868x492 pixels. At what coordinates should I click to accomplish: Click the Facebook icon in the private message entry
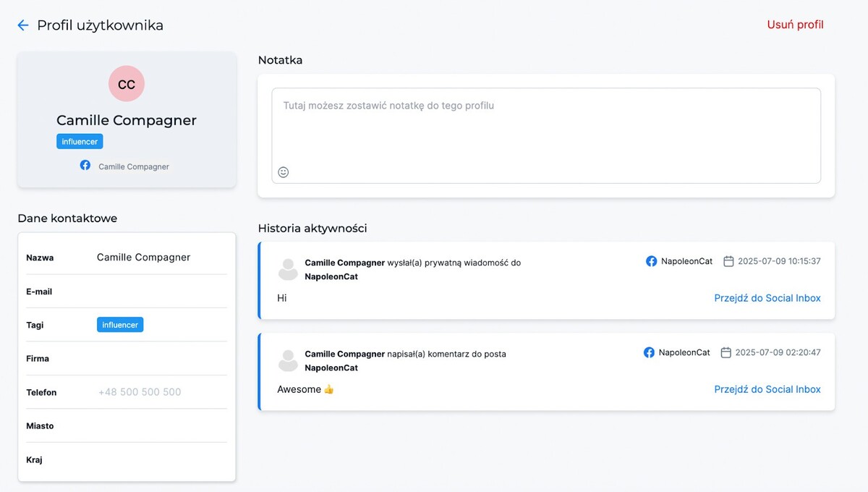pyautogui.click(x=651, y=261)
